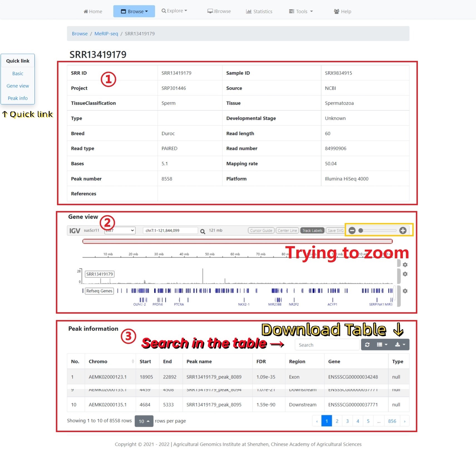Click the peak table Search field
The height and width of the screenshot is (451, 476).
327,345
